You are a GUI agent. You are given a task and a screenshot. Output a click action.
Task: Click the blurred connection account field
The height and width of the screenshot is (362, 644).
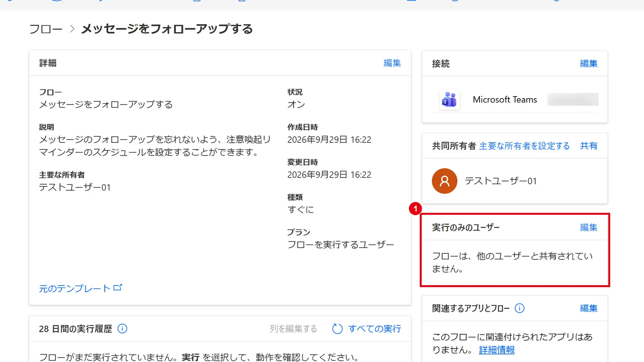[x=573, y=99]
